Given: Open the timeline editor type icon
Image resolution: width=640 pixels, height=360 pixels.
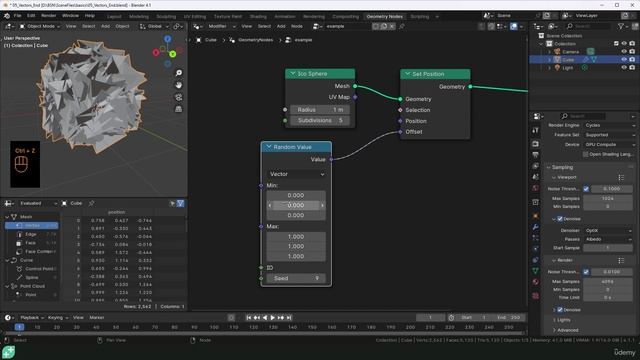Looking at the screenshot, I should point(9,318).
